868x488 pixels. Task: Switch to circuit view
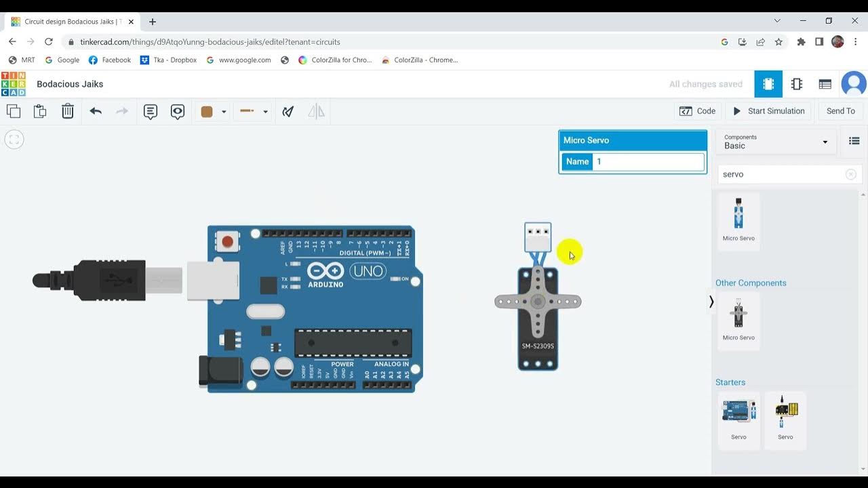(x=768, y=84)
